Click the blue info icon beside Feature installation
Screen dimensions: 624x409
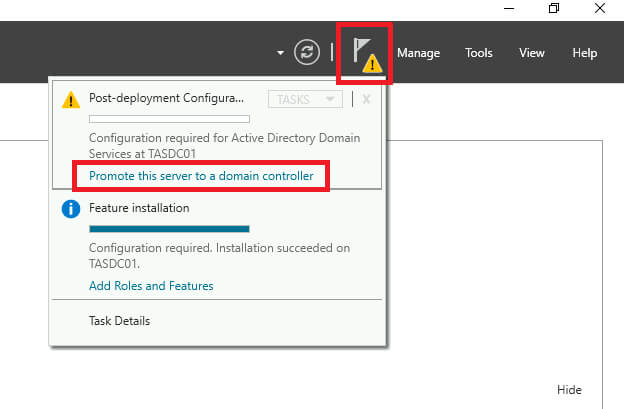70,209
